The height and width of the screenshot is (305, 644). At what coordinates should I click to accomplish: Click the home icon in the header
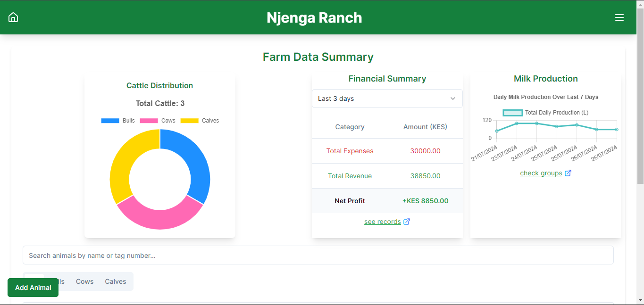point(13,17)
